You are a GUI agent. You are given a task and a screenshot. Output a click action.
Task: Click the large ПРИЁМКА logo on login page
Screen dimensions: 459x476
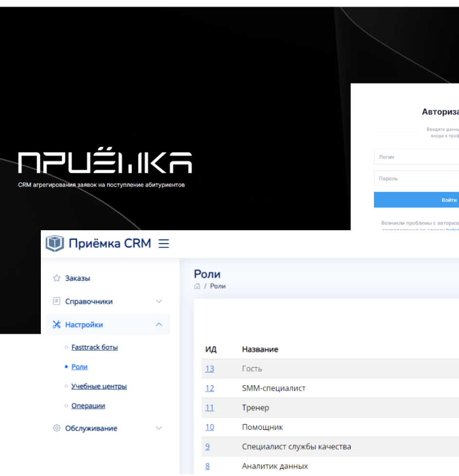[105, 160]
